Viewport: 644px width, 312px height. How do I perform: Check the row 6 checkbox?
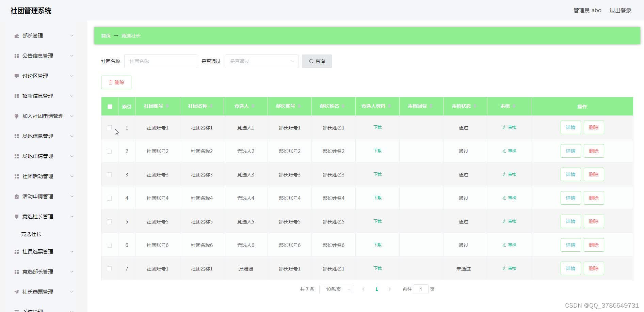tap(109, 245)
